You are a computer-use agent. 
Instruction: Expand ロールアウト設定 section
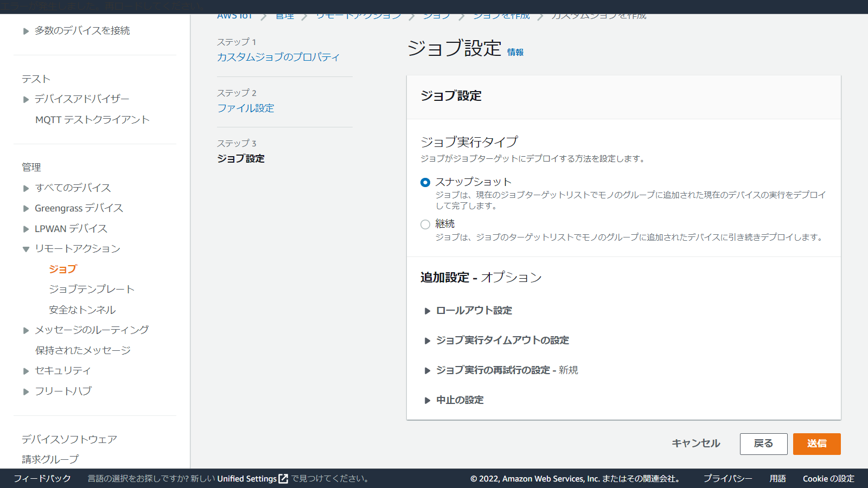point(427,311)
